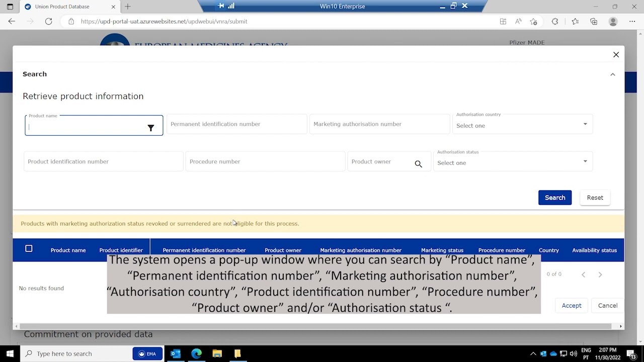
Task: Click the Read aloud icon in address bar
Action: 518,21
